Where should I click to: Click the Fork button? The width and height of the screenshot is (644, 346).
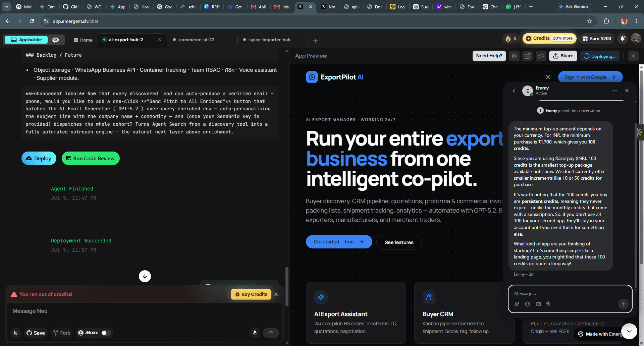62,333
